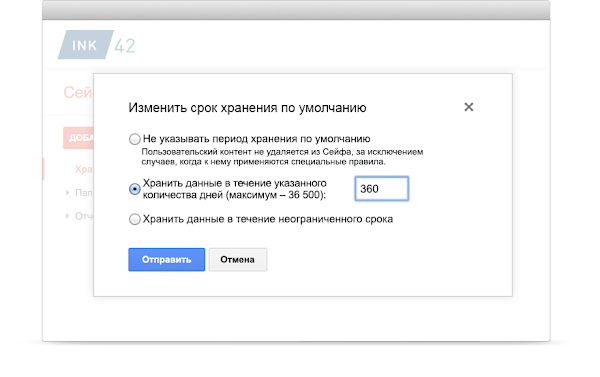This screenshot has height=377, width=600.
Task: Select 'Не указывать период хранения по умолчанию' radio
Action: click(x=134, y=139)
